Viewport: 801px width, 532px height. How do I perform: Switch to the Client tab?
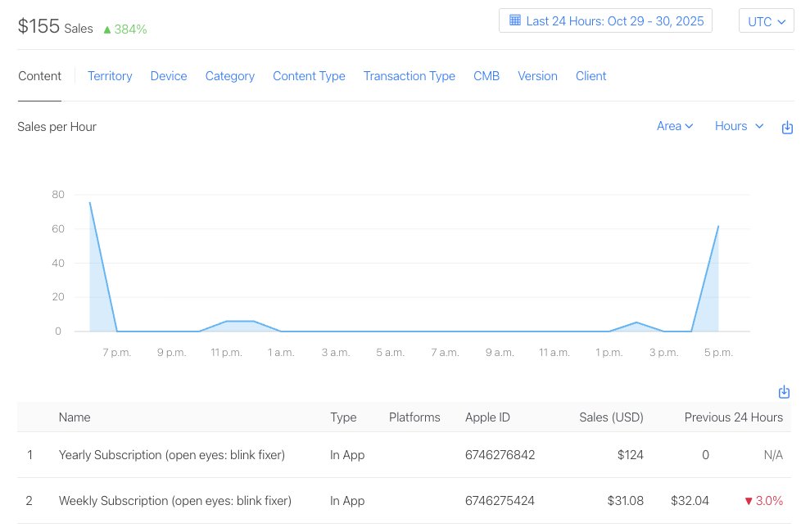click(591, 76)
